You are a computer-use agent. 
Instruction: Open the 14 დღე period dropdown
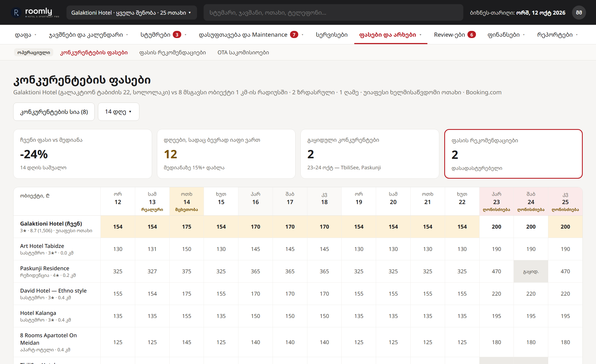118,112
